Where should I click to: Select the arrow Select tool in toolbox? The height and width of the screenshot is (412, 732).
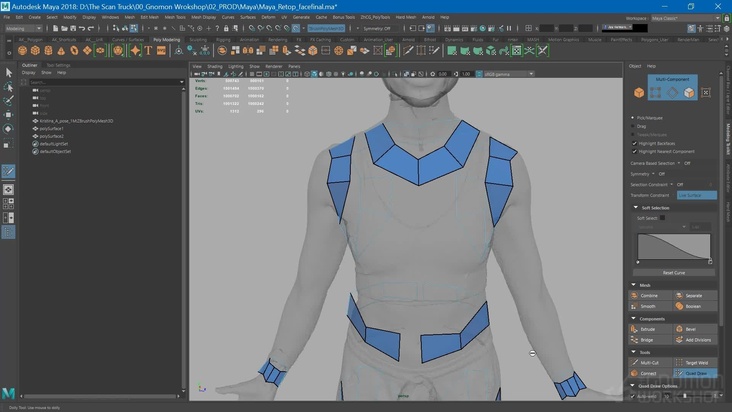point(8,72)
